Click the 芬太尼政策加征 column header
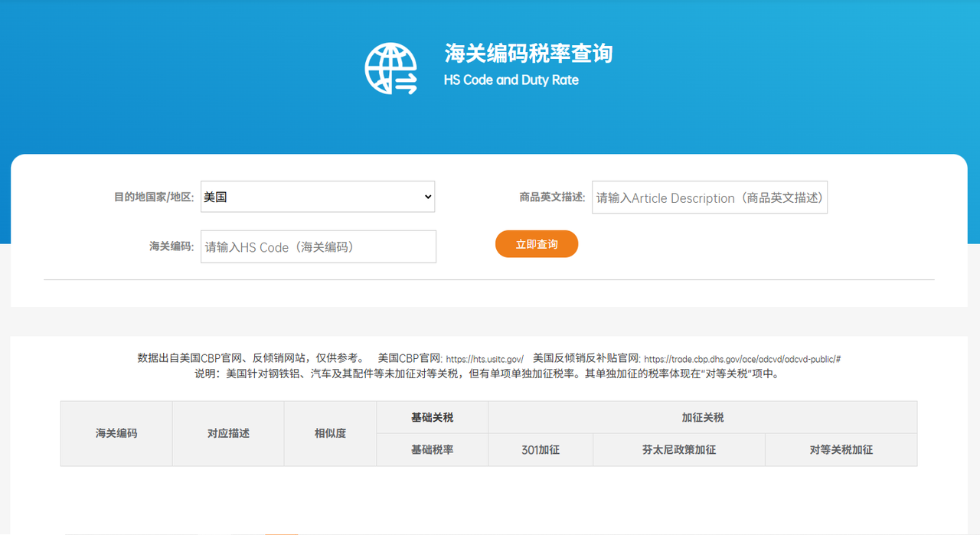The width and height of the screenshot is (980, 535). (x=678, y=449)
